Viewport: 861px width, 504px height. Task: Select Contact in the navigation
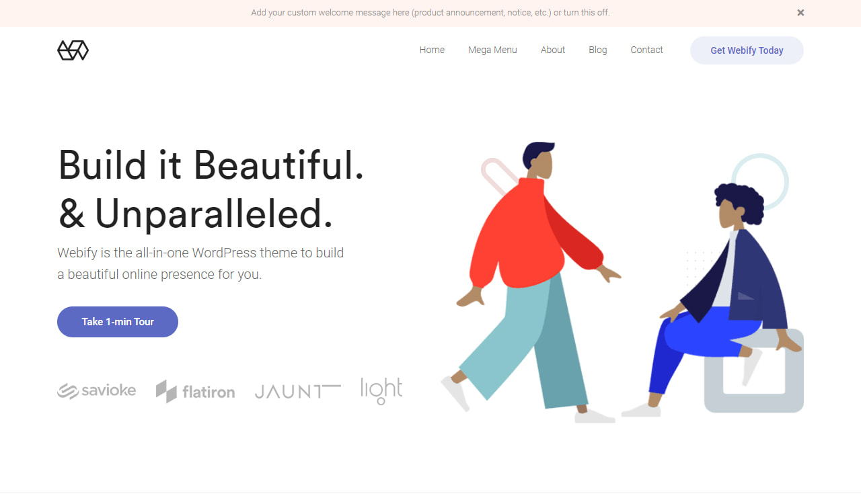646,50
